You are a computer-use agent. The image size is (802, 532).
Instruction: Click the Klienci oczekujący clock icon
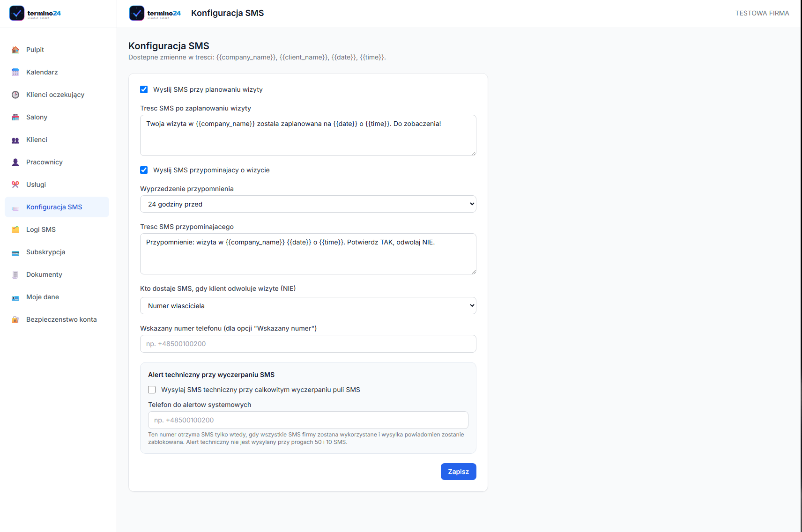(x=15, y=95)
